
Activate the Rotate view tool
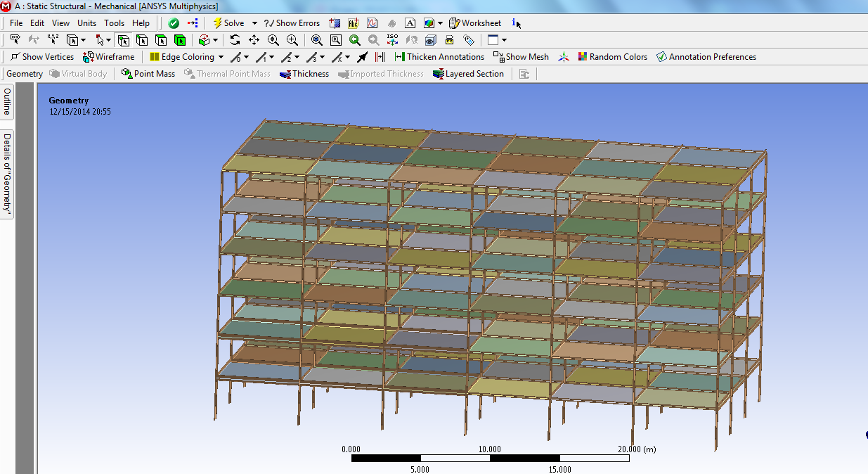tap(235, 40)
